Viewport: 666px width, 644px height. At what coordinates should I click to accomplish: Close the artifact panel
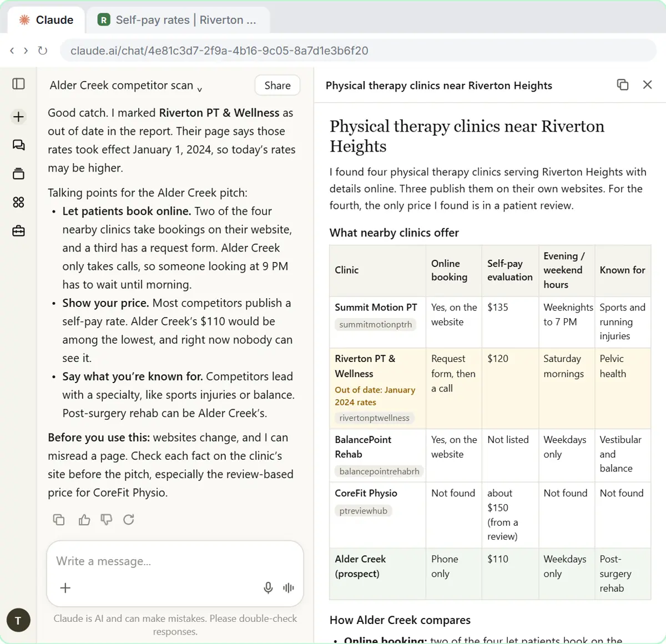[x=647, y=84]
